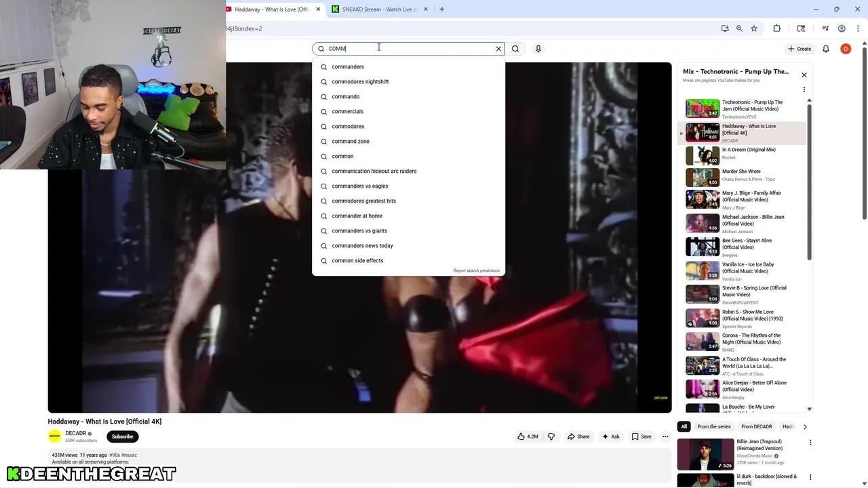The height and width of the screenshot is (488, 868).
Task: Pick 'commanders vs giants' suggestion
Action: [x=408, y=231]
